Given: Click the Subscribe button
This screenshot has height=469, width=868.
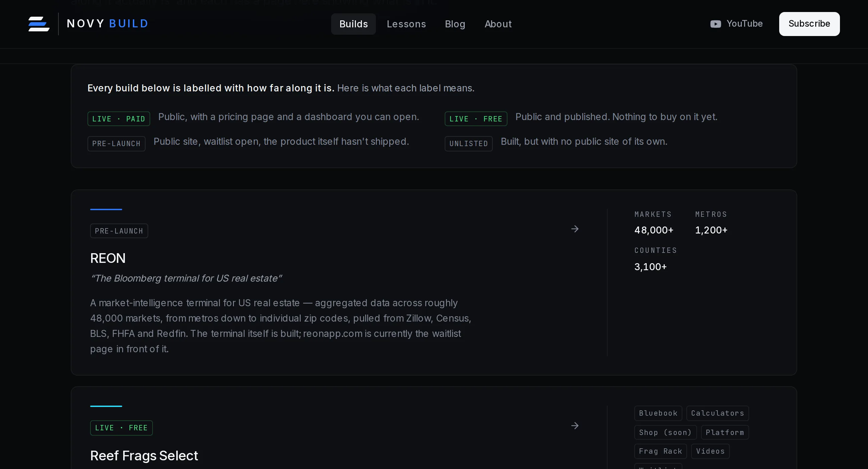Looking at the screenshot, I should (x=809, y=24).
